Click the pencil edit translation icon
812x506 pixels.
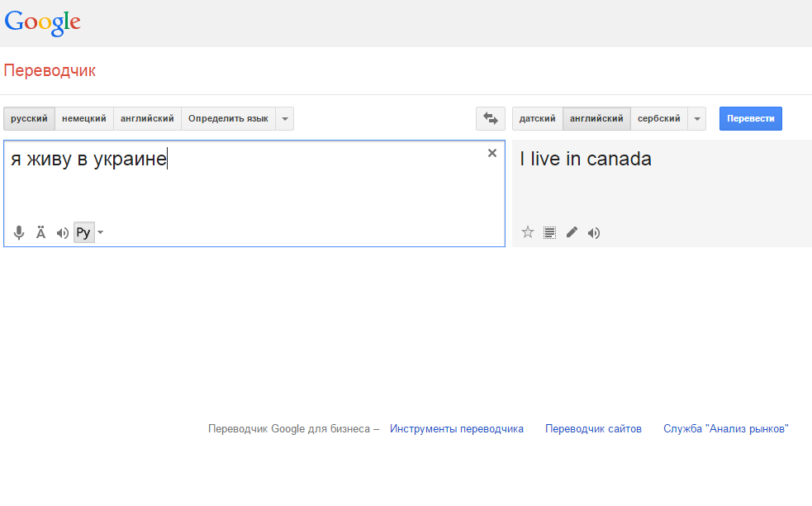coord(572,233)
